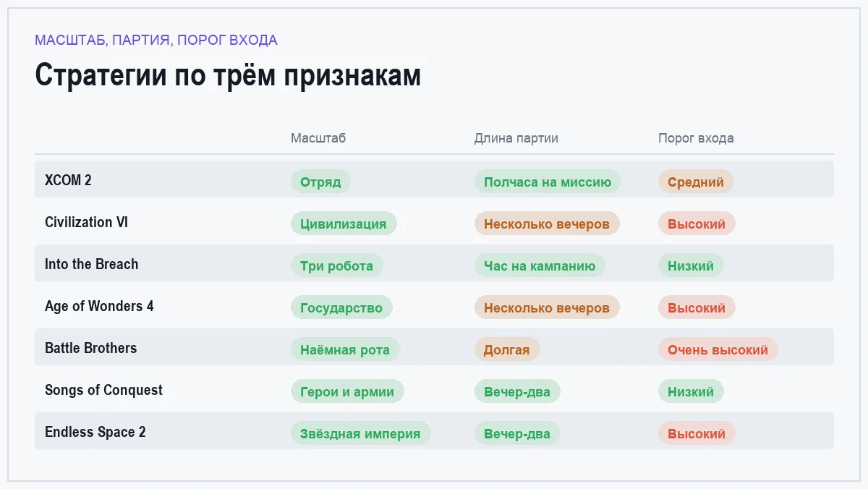The height and width of the screenshot is (489, 868).
Task: Click the "Endless Space 2" row name
Action: (95, 432)
